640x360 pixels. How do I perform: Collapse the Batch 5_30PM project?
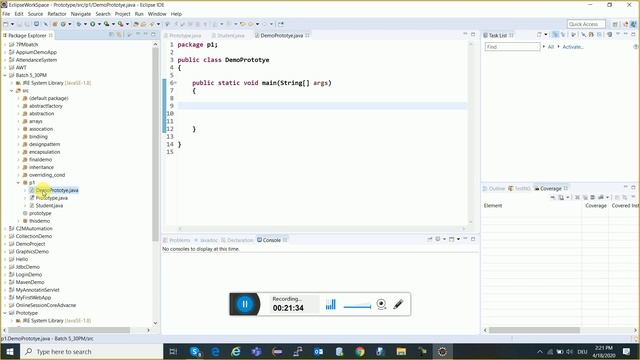tap(5, 75)
